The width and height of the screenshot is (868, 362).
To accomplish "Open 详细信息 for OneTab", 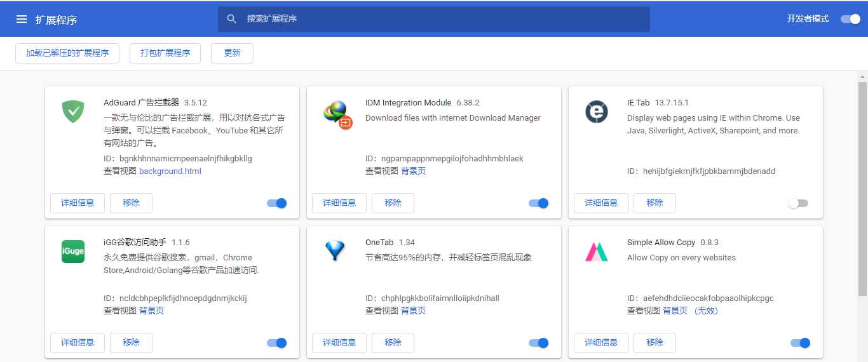I will [339, 343].
